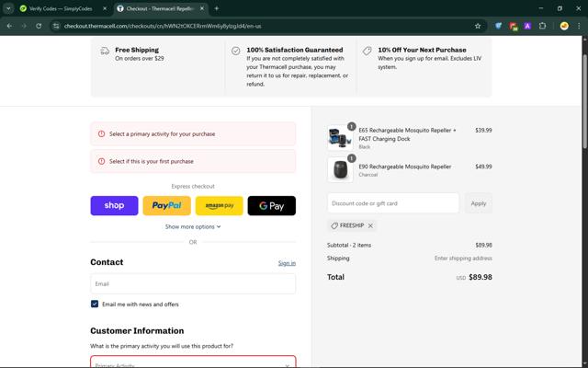
Task: Bookmark this page with the star icon
Action: pyautogui.click(x=478, y=26)
